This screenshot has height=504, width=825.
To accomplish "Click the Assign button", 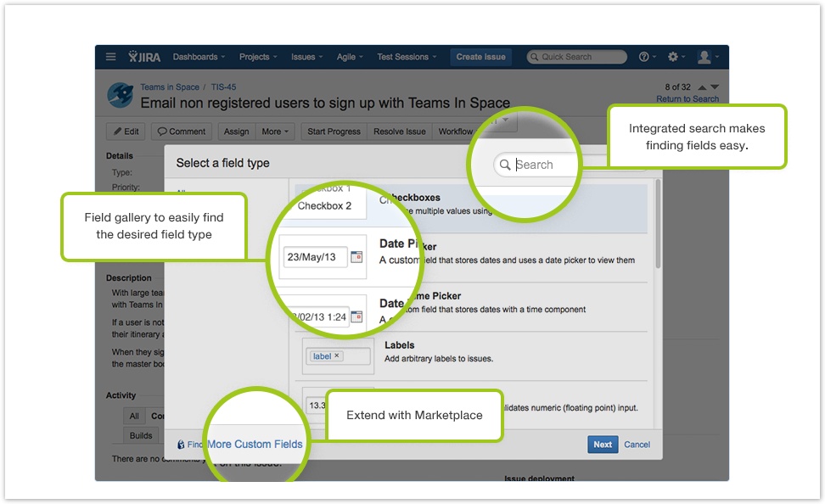I will (236, 132).
